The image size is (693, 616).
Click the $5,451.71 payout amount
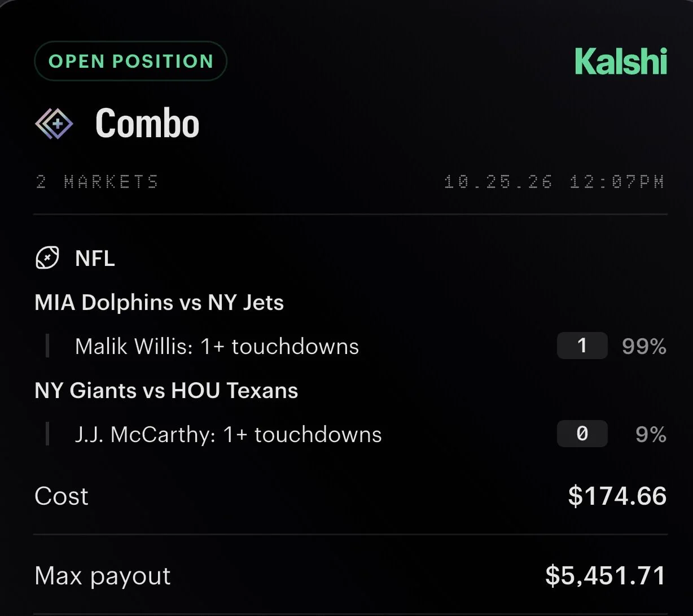606,576
